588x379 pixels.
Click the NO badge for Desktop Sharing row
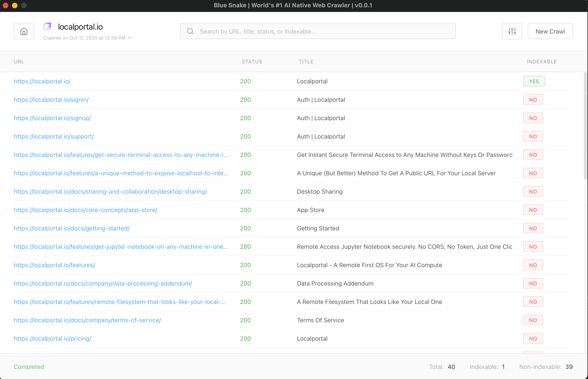coord(533,192)
